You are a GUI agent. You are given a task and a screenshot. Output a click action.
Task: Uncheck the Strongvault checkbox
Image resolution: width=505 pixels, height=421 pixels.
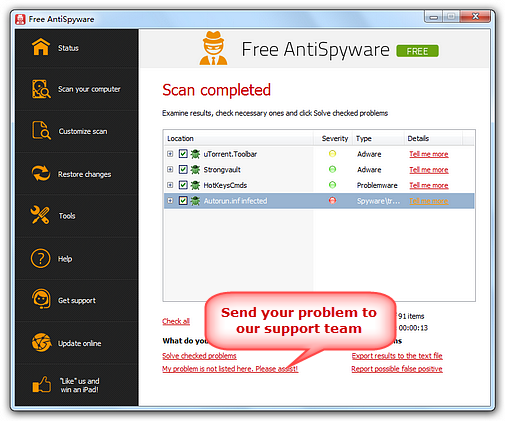[183, 169]
